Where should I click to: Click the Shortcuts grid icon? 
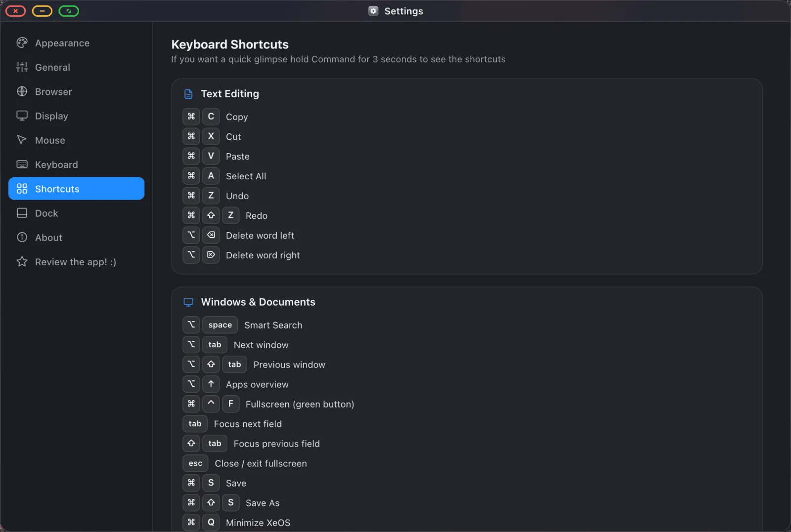(22, 189)
